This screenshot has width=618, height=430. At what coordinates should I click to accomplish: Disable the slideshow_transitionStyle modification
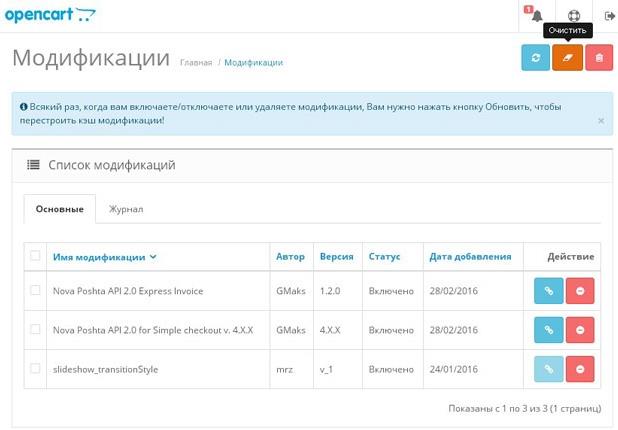coord(580,369)
